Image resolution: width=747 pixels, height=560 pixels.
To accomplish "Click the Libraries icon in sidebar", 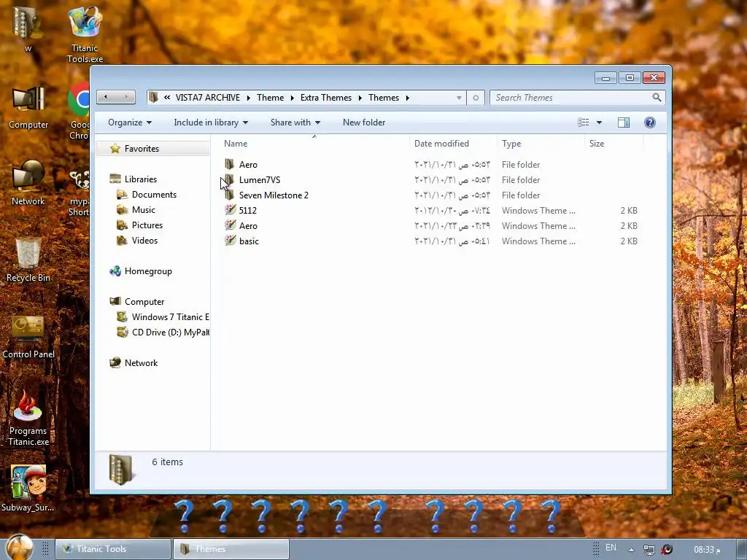I will (115, 179).
